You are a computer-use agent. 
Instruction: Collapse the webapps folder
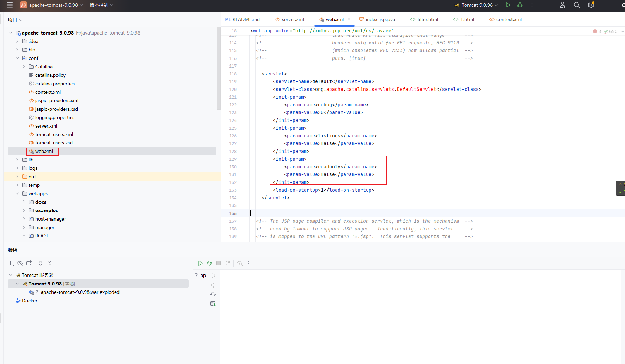(17, 193)
